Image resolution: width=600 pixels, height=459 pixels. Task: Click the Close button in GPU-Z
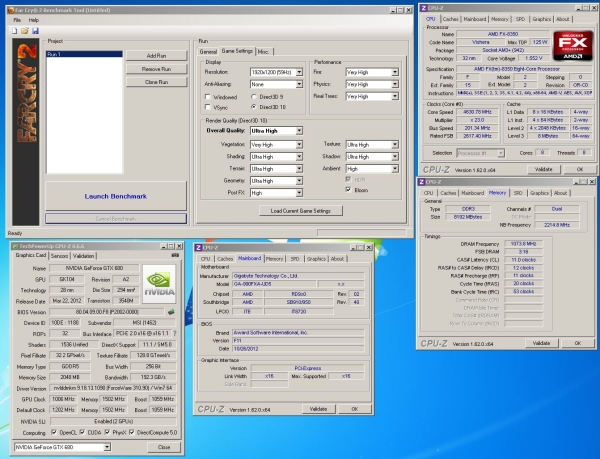(164, 447)
